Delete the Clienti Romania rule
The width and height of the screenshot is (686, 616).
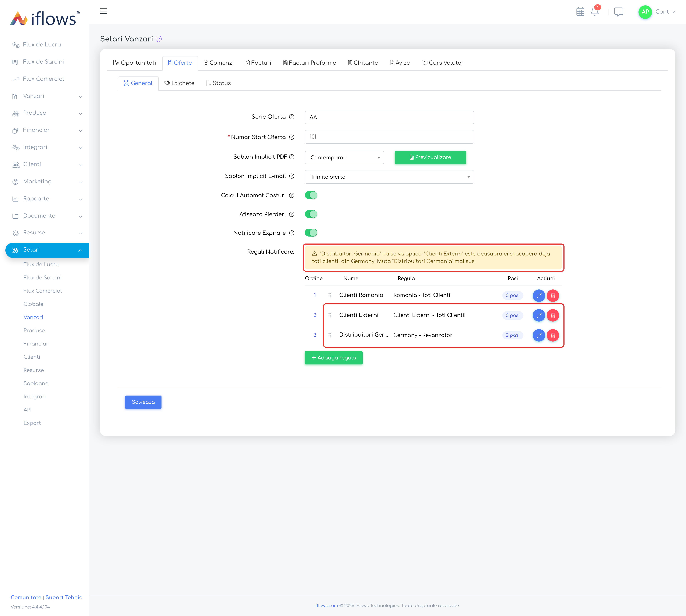(553, 295)
